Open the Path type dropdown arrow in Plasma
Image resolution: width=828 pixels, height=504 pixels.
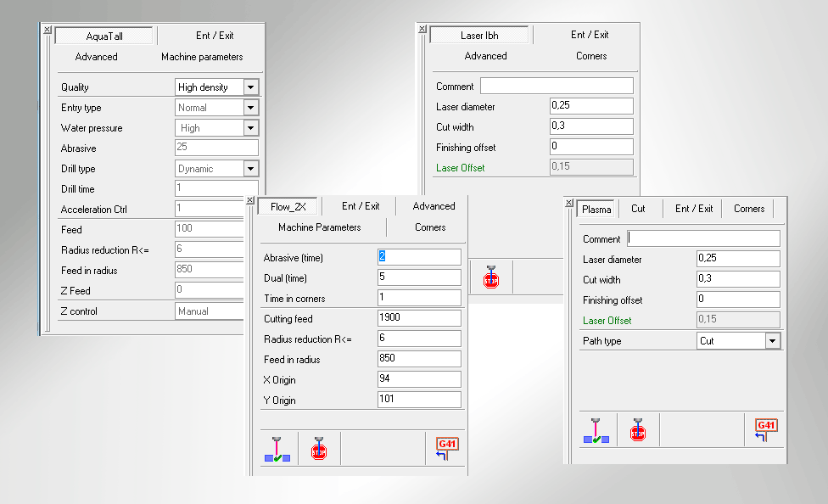point(773,341)
